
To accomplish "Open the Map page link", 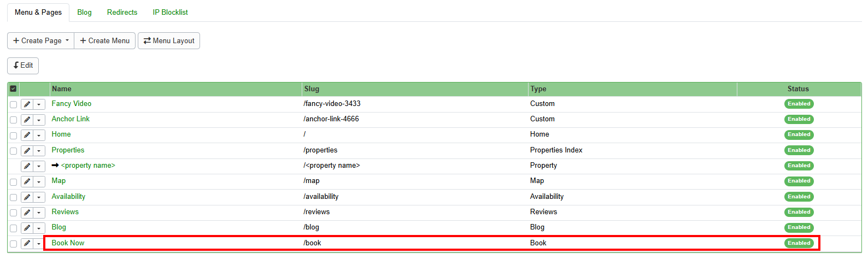I will [58, 180].
